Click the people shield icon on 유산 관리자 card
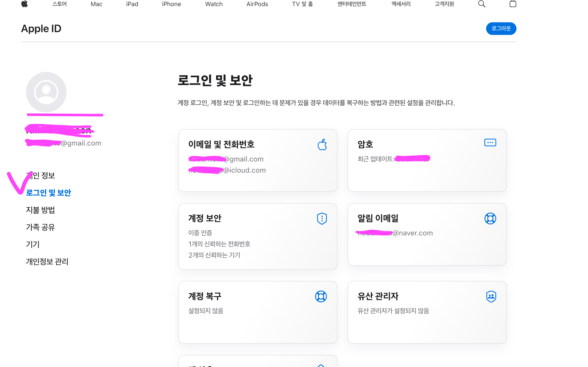This screenshot has width=588, height=367. click(491, 296)
